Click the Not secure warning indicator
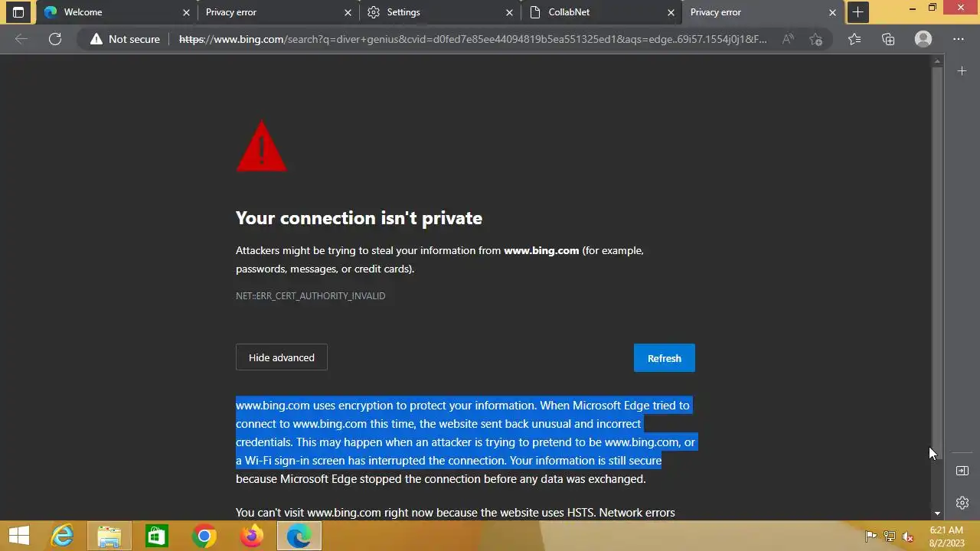 125,39
